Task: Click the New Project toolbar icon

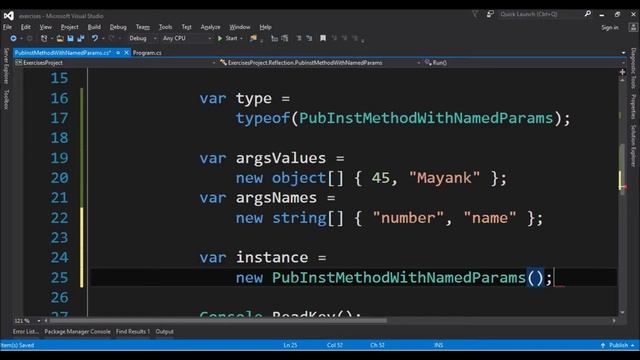Action: point(44,38)
